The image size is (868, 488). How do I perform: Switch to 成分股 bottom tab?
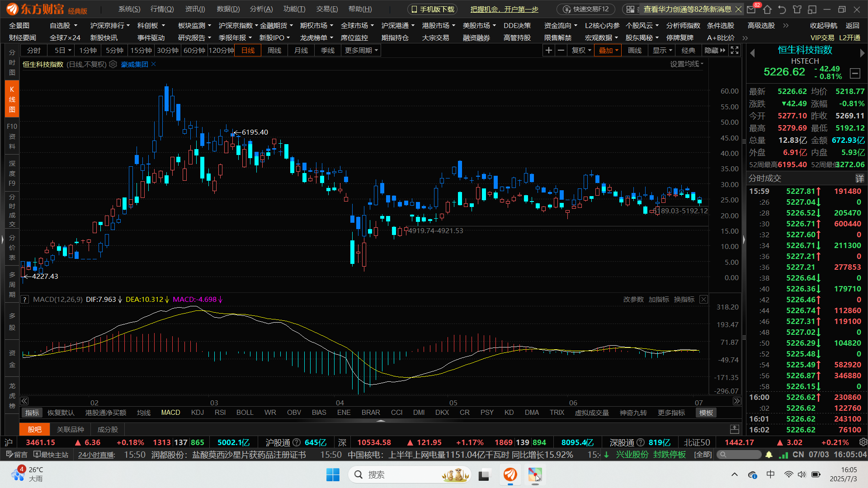pos(108,429)
